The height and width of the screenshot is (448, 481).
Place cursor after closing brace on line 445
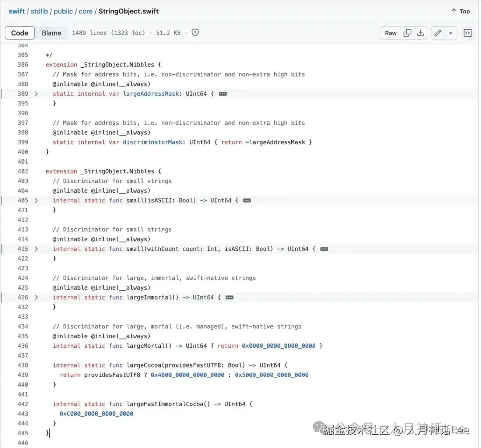[49, 433]
